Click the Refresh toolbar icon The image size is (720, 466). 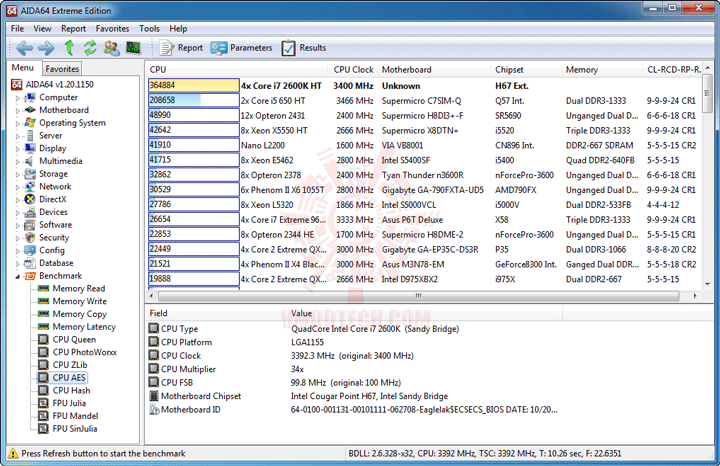90,48
